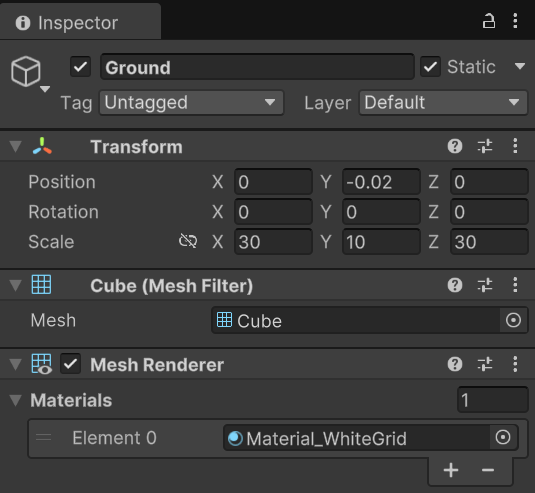535x493 pixels.
Task: Open Transform presets selector icon
Action: tap(485, 146)
